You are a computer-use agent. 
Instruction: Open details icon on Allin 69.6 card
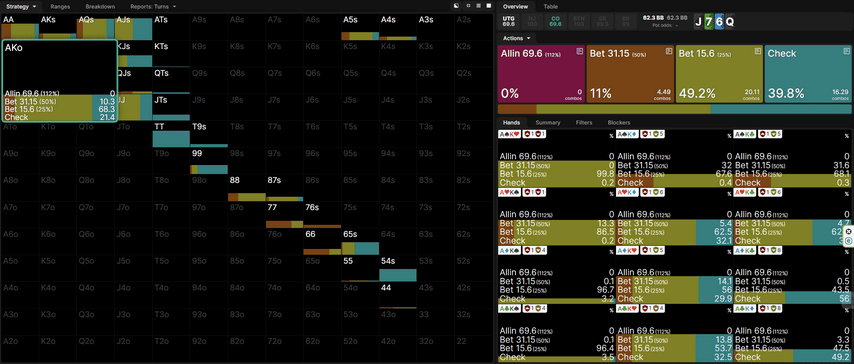click(x=580, y=51)
